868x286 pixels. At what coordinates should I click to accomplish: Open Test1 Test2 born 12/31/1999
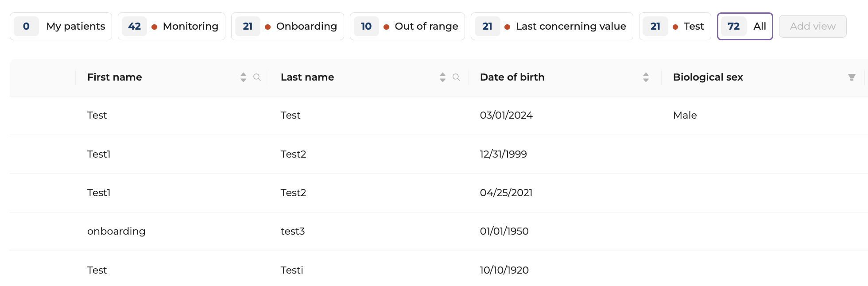pos(438,154)
